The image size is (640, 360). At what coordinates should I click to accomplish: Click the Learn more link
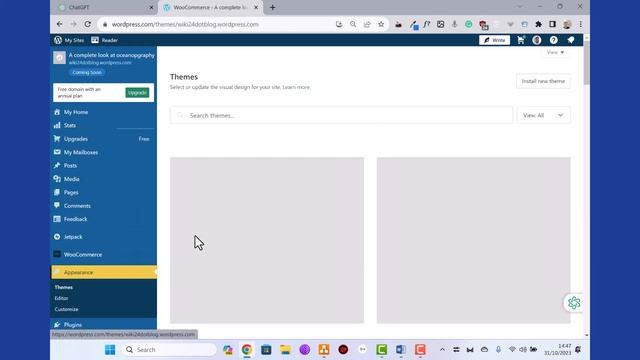[296, 87]
